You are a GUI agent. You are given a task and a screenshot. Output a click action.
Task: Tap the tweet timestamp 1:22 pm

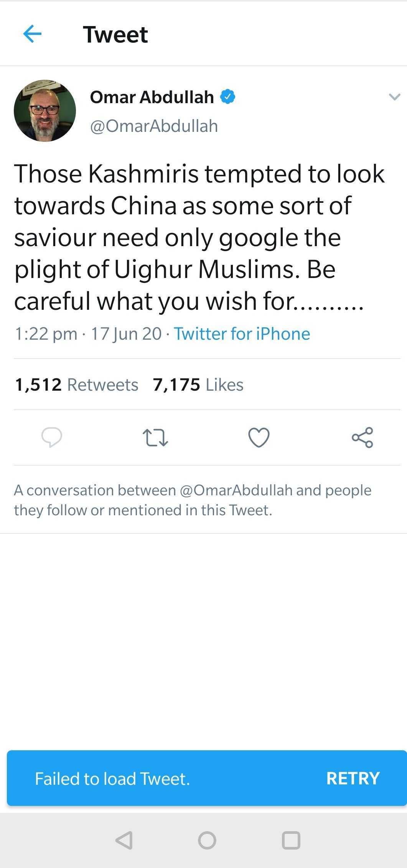(x=46, y=334)
